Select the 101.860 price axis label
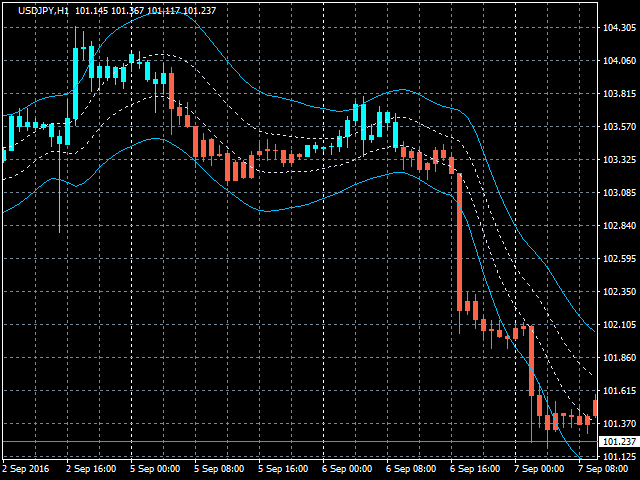The height and width of the screenshot is (480, 640). pyautogui.click(x=619, y=358)
